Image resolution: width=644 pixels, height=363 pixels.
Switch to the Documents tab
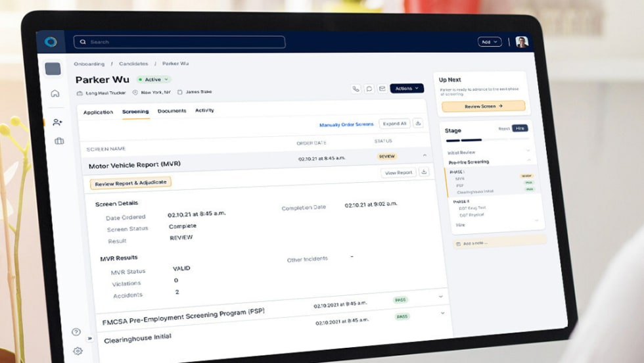172,111
